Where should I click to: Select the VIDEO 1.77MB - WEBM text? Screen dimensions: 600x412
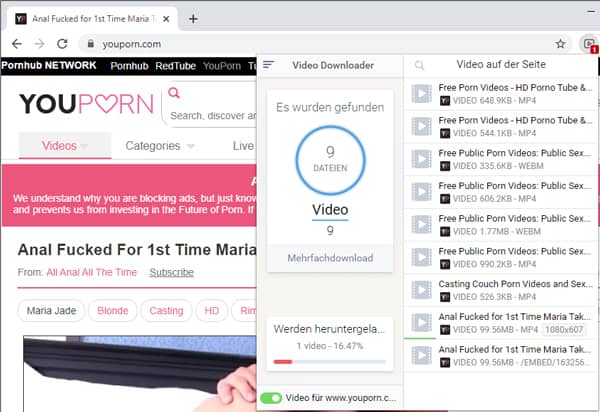point(497,231)
